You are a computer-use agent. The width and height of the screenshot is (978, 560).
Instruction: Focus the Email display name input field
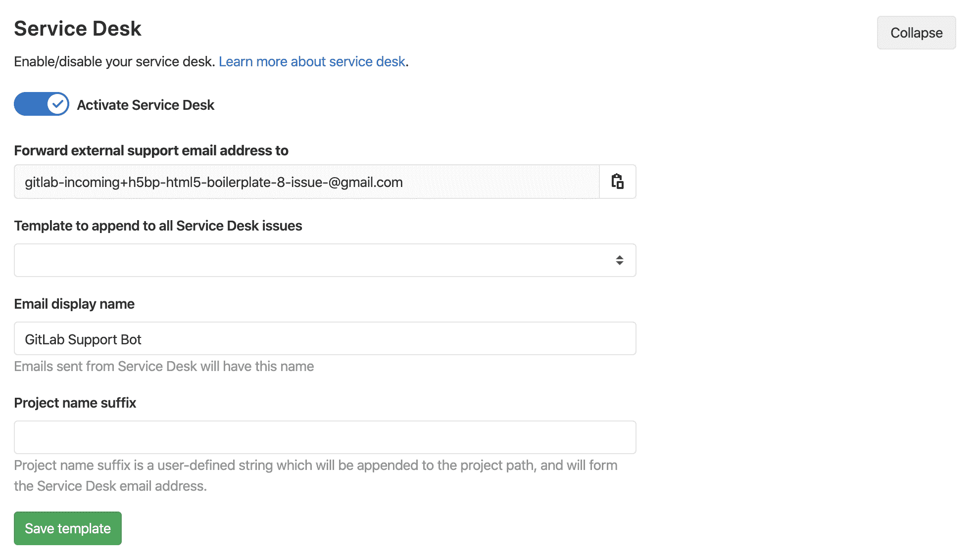pos(325,338)
